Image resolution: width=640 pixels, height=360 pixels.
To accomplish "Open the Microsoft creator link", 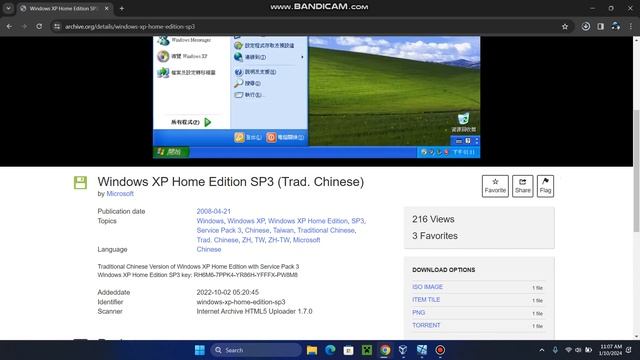I will [120, 193].
